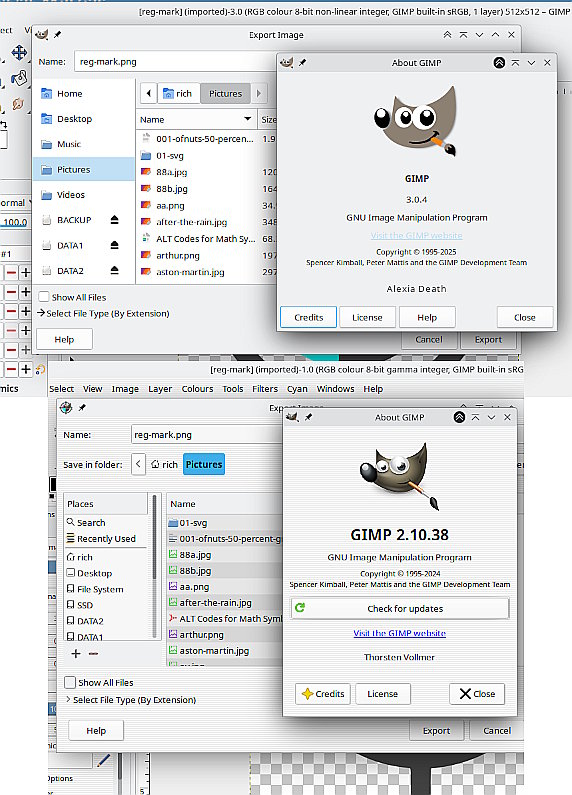Eject the DATA2 drive in GIMP 3.0 dialog

(115, 270)
